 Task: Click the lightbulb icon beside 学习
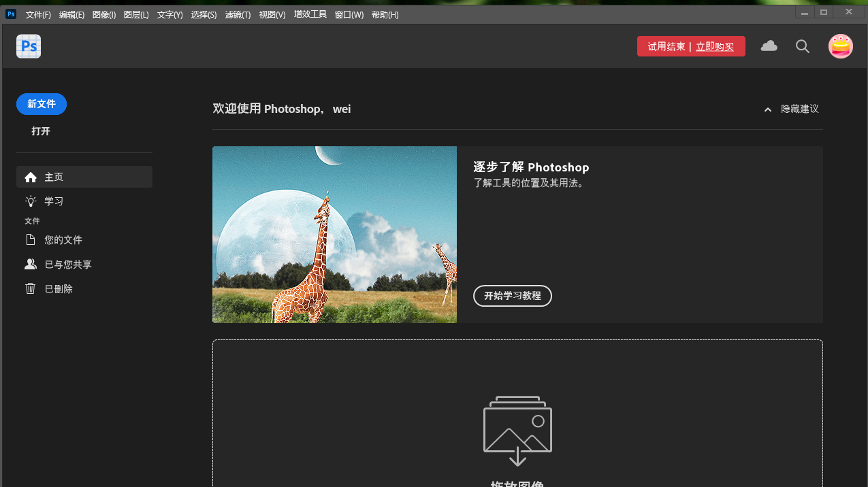point(31,201)
